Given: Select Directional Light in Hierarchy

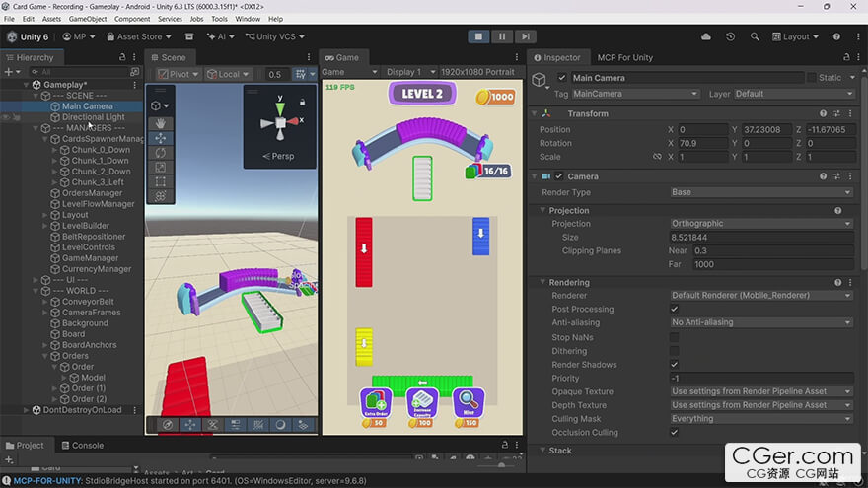Looking at the screenshot, I should click(93, 117).
